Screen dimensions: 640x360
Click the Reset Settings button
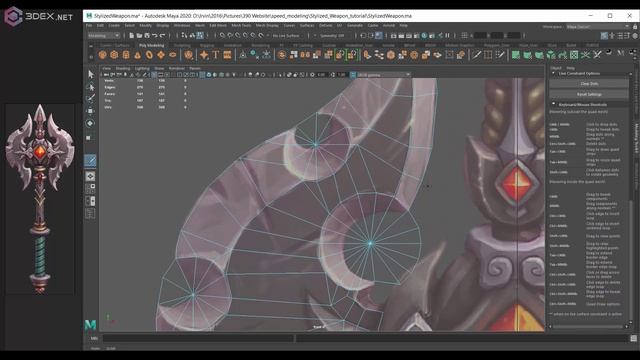(x=589, y=94)
